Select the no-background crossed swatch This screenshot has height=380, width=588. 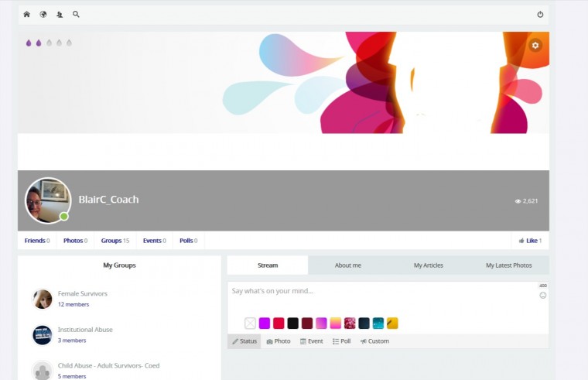click(x=250, y=323)
